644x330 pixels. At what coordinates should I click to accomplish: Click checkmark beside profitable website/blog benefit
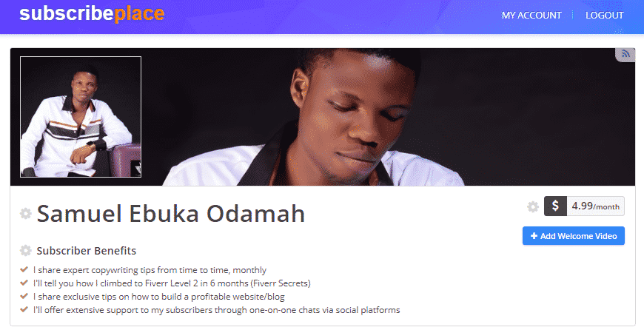(x=25, y=297)
